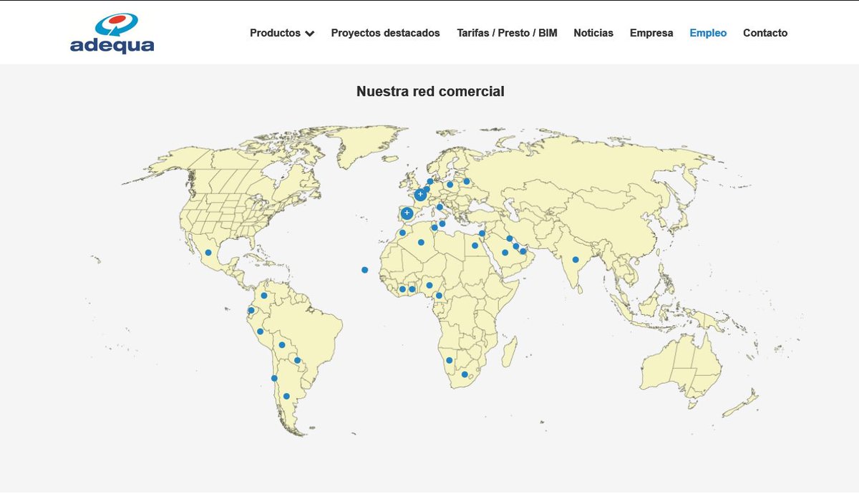Navigate to Empresa
Image resolution: width=859 pixels, height=504 pixels.
[651, 33]
